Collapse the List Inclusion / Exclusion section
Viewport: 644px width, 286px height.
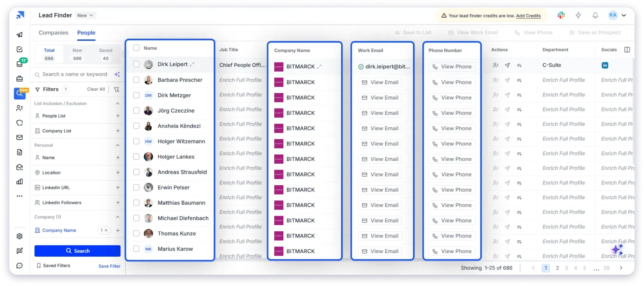pyautogui.click(x=118, y=104)
